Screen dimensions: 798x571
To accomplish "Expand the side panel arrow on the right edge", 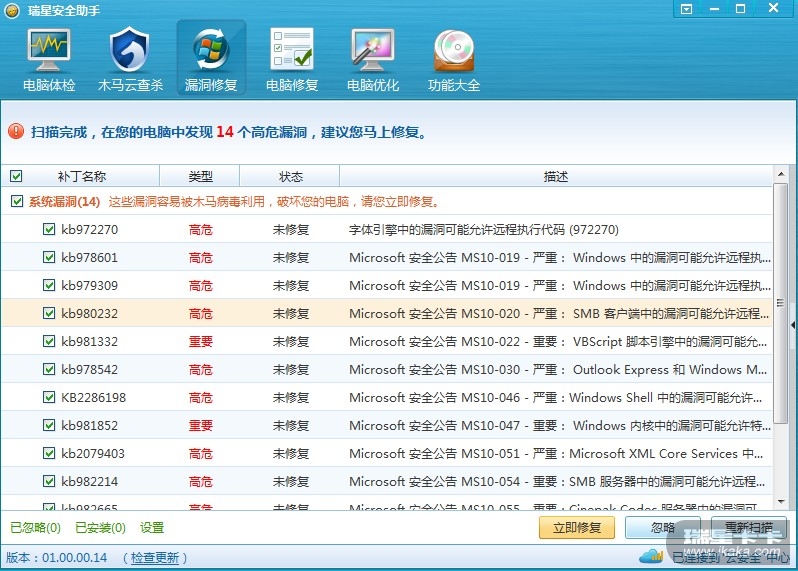I will tap(793, 325).
